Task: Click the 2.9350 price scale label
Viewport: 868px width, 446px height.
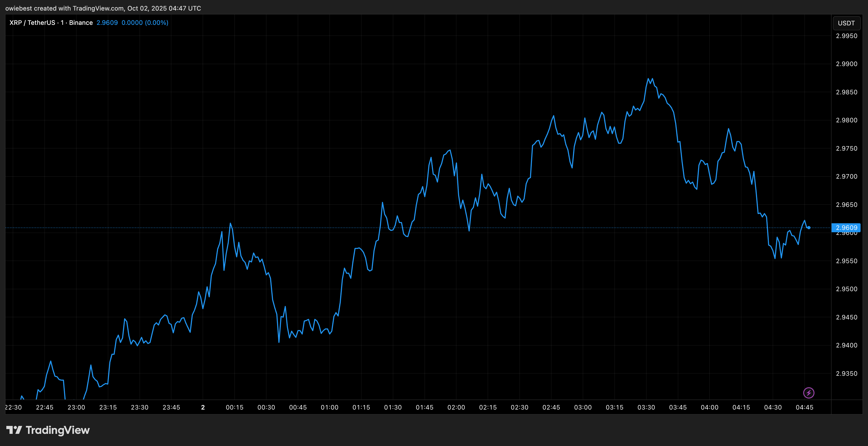Action: (846, 374)
